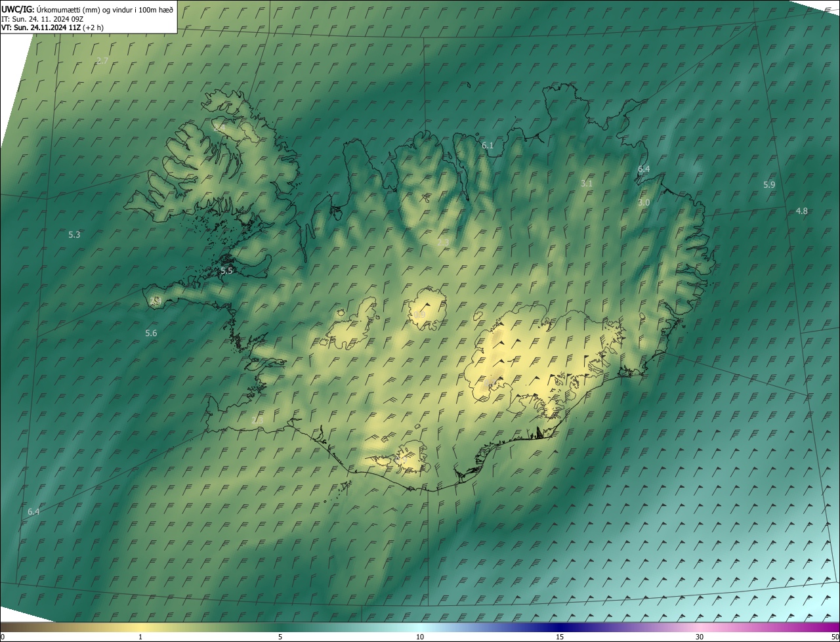840x642 pixels.
Task: Click the 2.3 value label in the northern highlands
Action: [x=443, y=242]
